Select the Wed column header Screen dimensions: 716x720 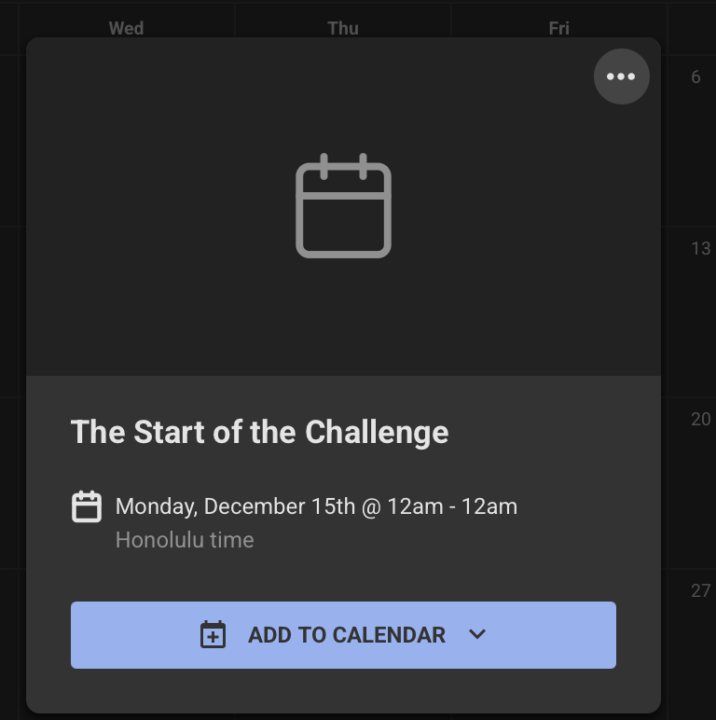coord(126,28)
